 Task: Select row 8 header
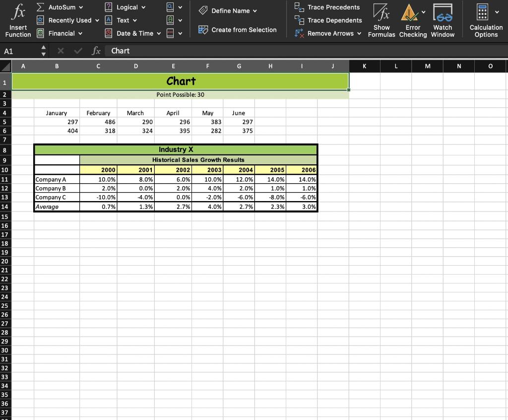point(5,150)
